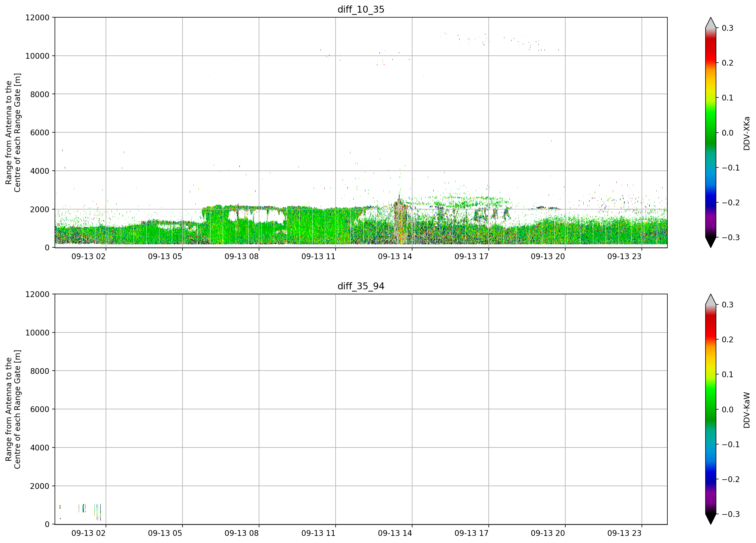The width and height of the screenshot is (756, 543).
Task: Click the −0.1 tick on lower colorbar
Action: 731,445
